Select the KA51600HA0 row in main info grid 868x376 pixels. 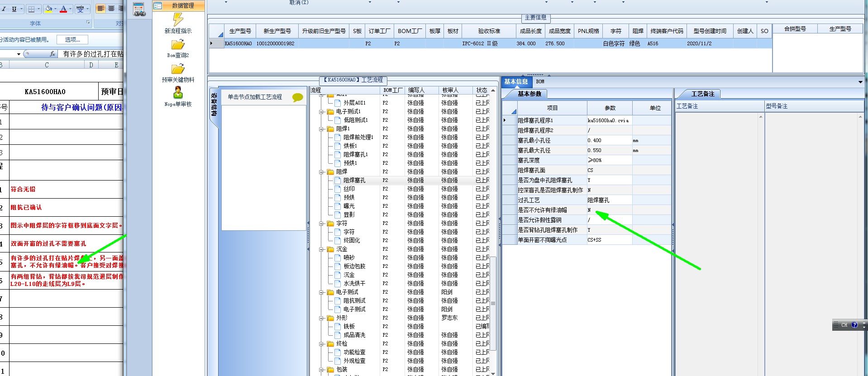(490, 43)
